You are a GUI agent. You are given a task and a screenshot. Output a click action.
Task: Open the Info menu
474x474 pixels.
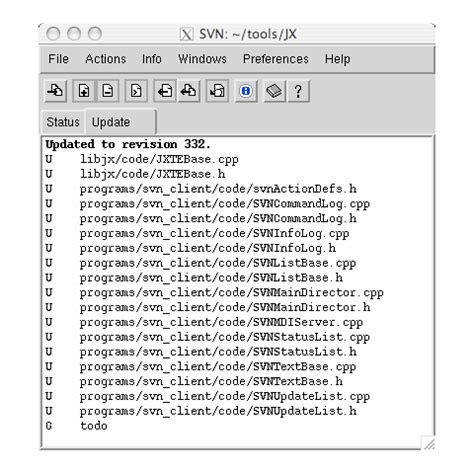[152, 59]
